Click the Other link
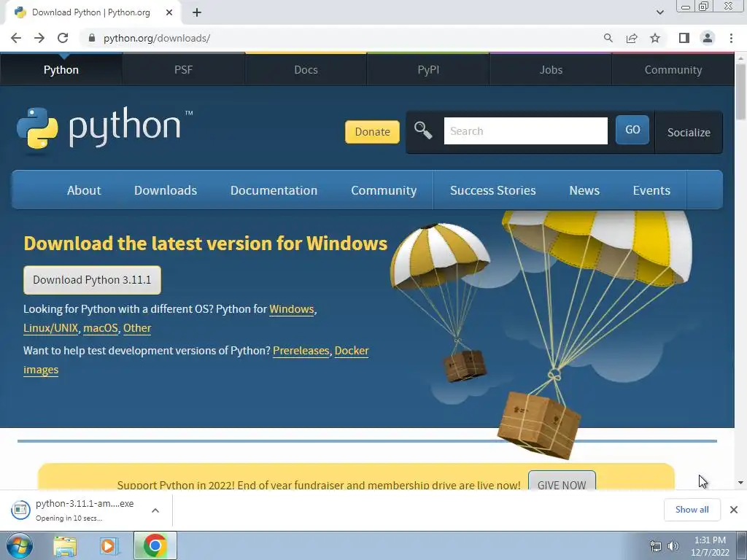This screenshot has height=560, width=747. point(137,328)
